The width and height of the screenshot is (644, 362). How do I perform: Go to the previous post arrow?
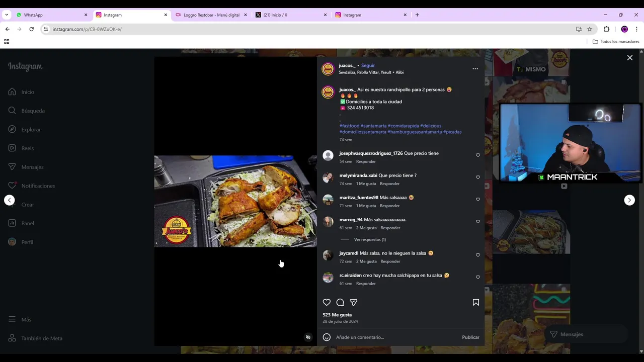(10, 200)
